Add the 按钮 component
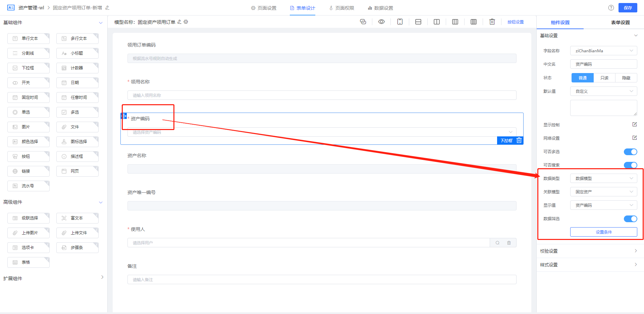This screenshot has height=314, width=644. tap(29, 156)
